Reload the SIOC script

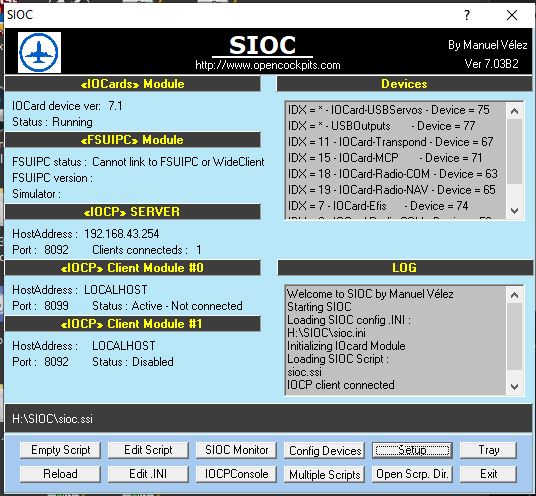60,474
